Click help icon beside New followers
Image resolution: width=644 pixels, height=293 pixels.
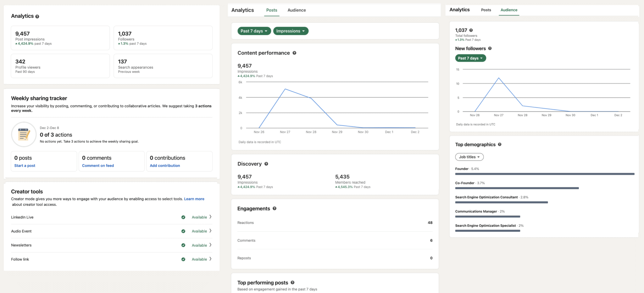pyautogui.click(x=490, y=48)
